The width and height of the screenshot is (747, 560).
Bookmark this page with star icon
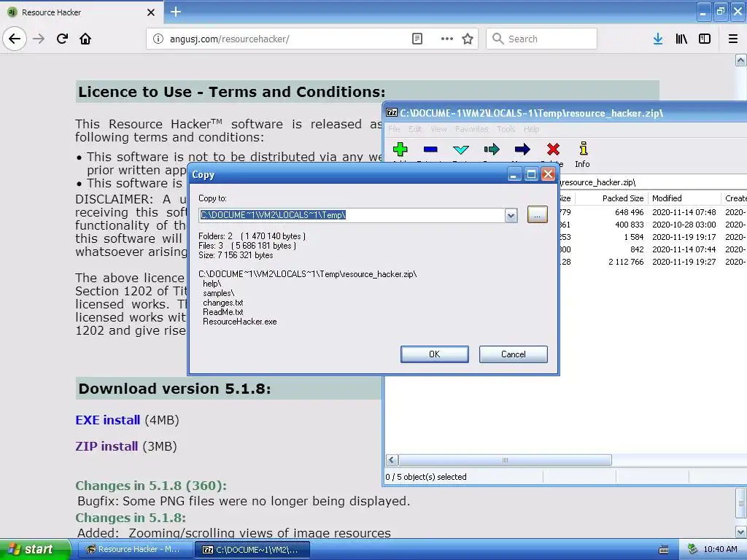click(x=468, y=39)
